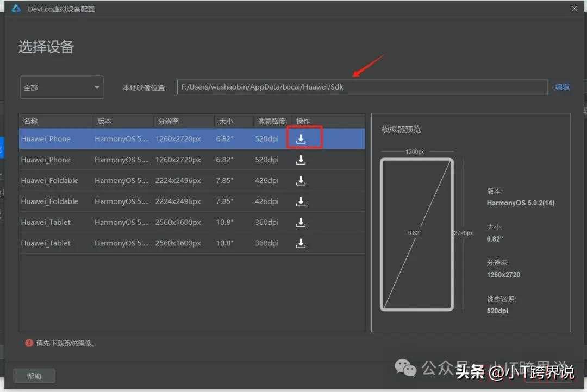Click 10.8" in the last Huawei_Tablet row
The height and width of the screenshot is (392, 587).
[224, 243]
